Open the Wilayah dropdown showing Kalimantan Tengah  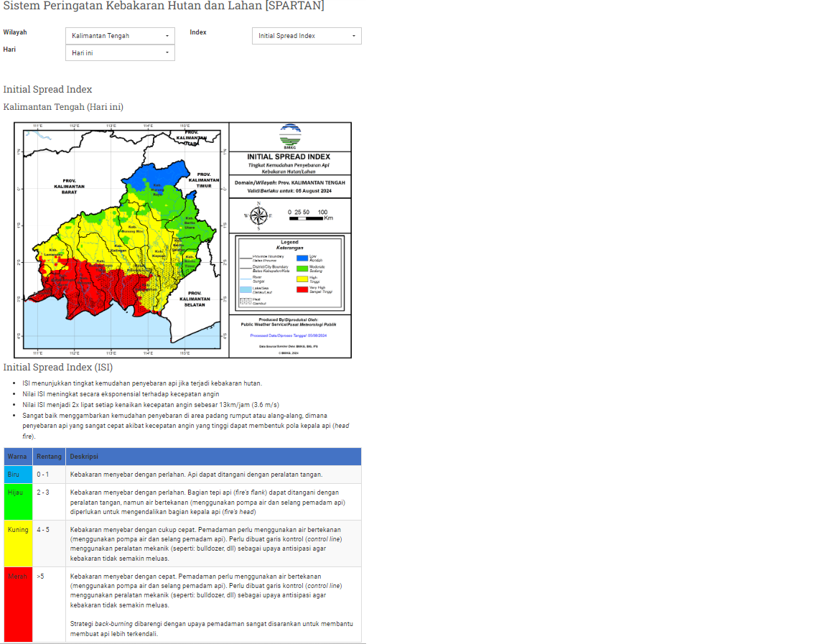120,36
